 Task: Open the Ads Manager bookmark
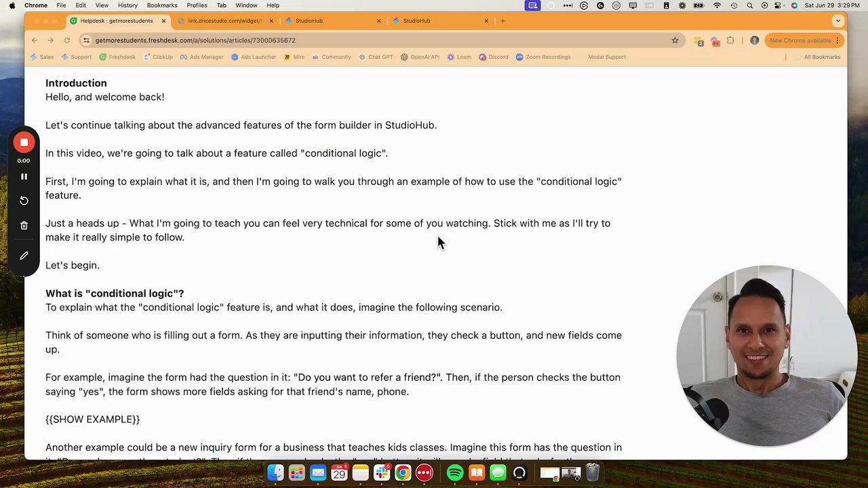pyautogui.click(x=201, y=57)
